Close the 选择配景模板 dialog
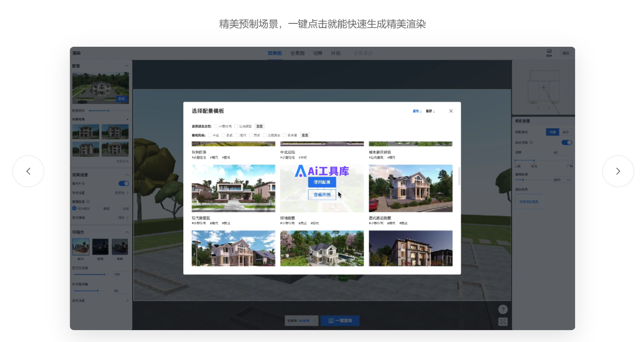 click(451, 111)
